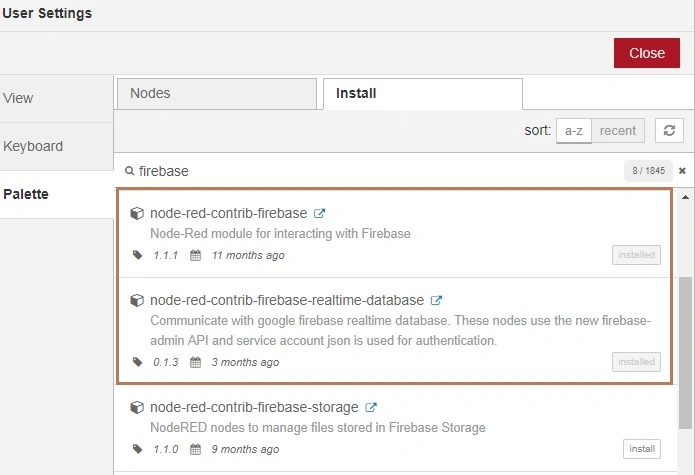695x475 pixels.
Task: Open node-red-contrib-firebase-realtime-database external link icon
Action: (x=436, y=300)
